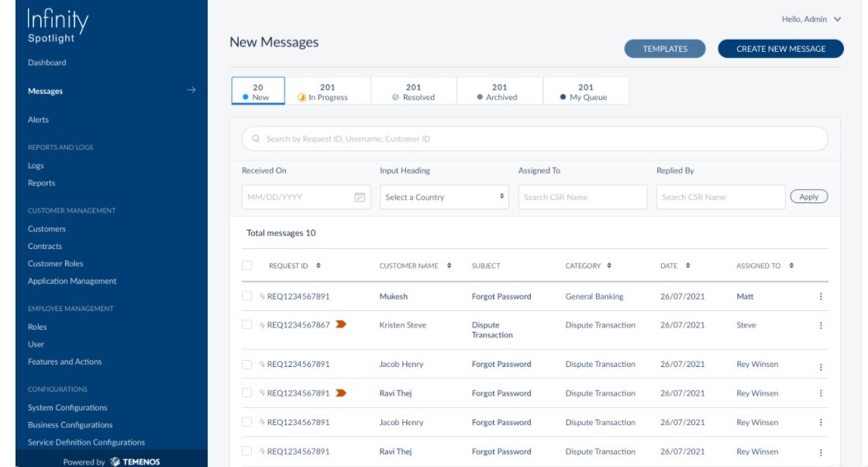The width and height of the screenshot is (868, 467).
Task: Check the box for Mukesh's request
Action: (247, 296)
